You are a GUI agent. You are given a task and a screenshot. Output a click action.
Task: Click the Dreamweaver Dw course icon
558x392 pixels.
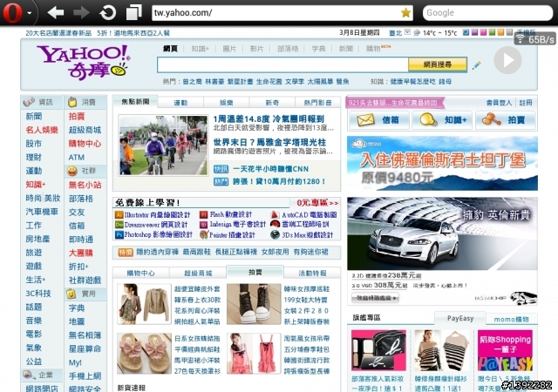(119, 225)
